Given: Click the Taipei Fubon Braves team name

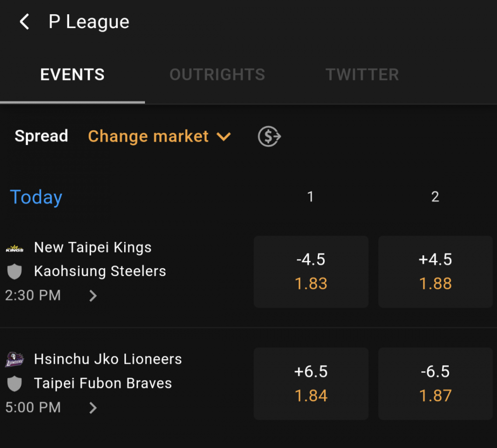Looking at the screenshot, I should pyautogui.click(x=103, y=383).
